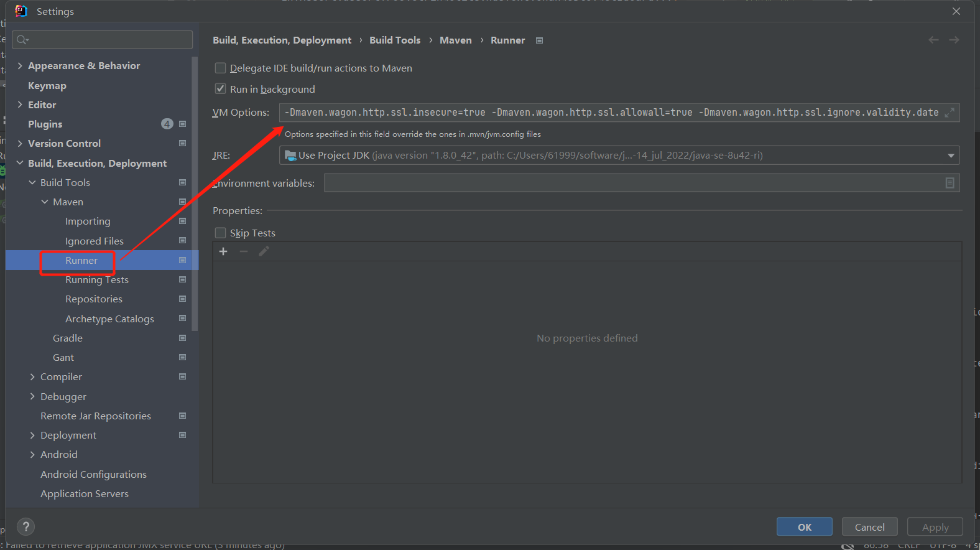Click the remove property minus icon

click(244, 251)
